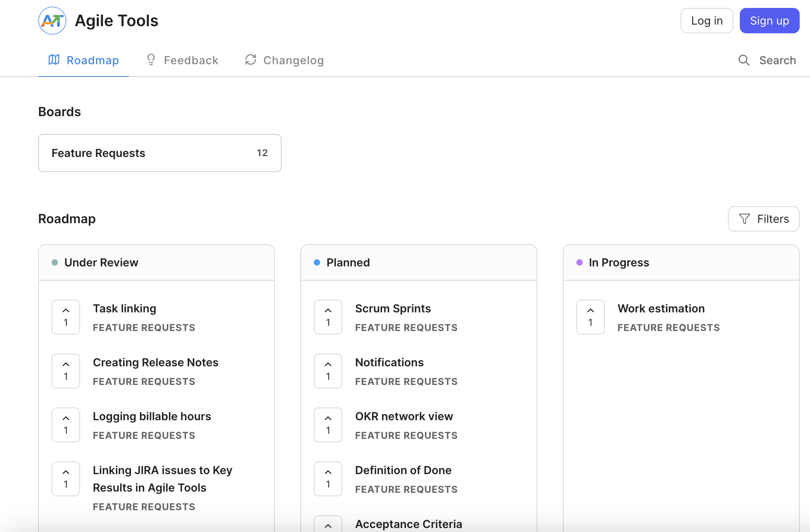Upvote OKR network view
This screenshot has width=810, height=532.
click(328, 425)
